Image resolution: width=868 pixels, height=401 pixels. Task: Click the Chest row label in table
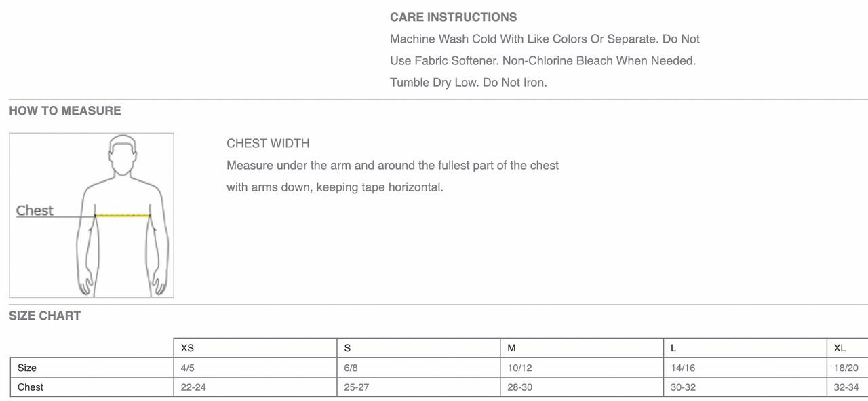92,387
